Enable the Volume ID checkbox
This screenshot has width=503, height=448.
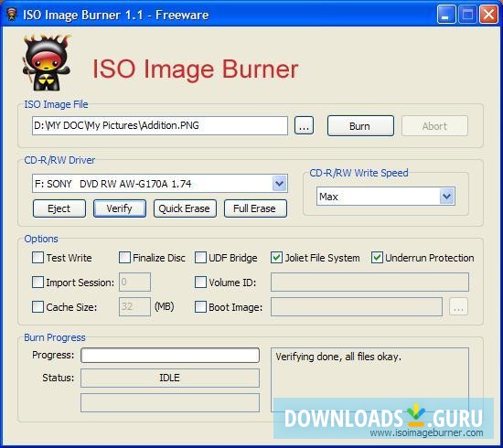coord(200,283)
